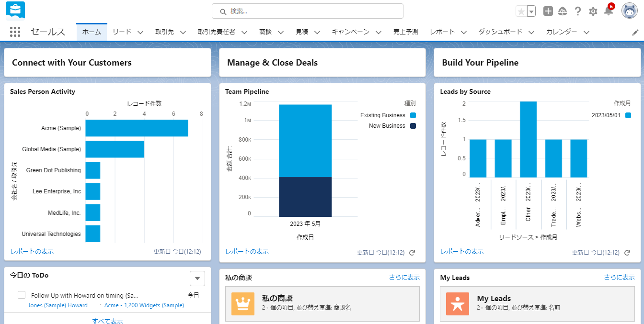Expand the リード tab dropdown chevron
The height and width of the screenshot is (324, 644).
tap(140, 32)
